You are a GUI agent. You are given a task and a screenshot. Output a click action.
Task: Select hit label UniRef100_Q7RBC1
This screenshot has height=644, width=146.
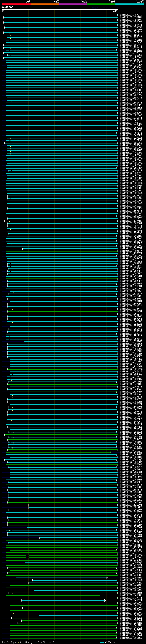coord(131,560)
